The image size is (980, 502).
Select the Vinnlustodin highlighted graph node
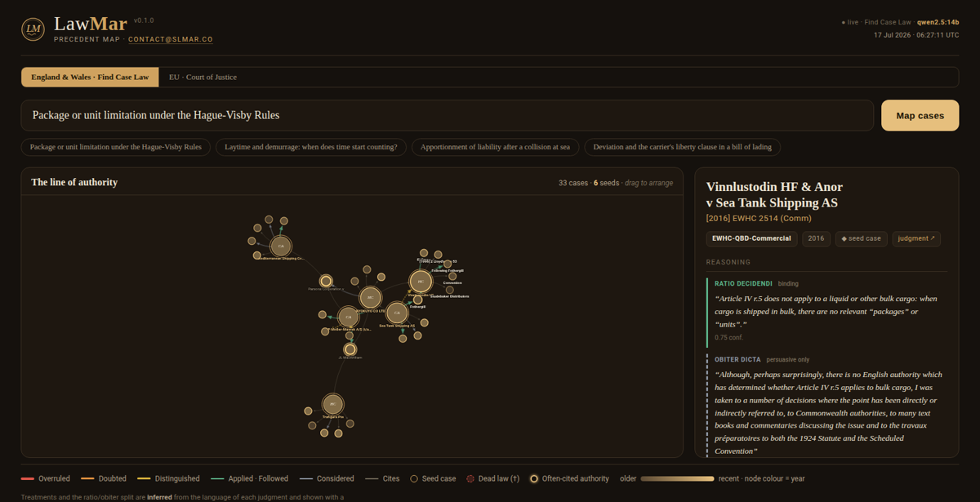coord(421,282)
